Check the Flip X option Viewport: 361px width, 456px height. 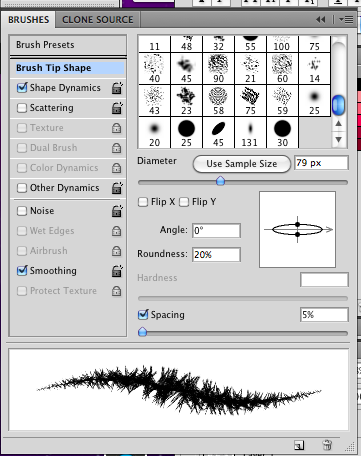143,202
